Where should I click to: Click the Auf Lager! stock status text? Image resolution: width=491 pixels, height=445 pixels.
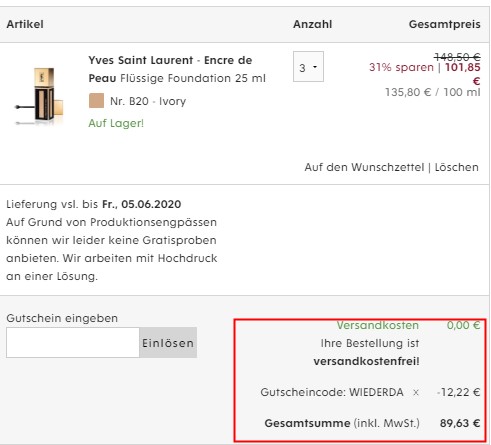(x=116, y=123)
